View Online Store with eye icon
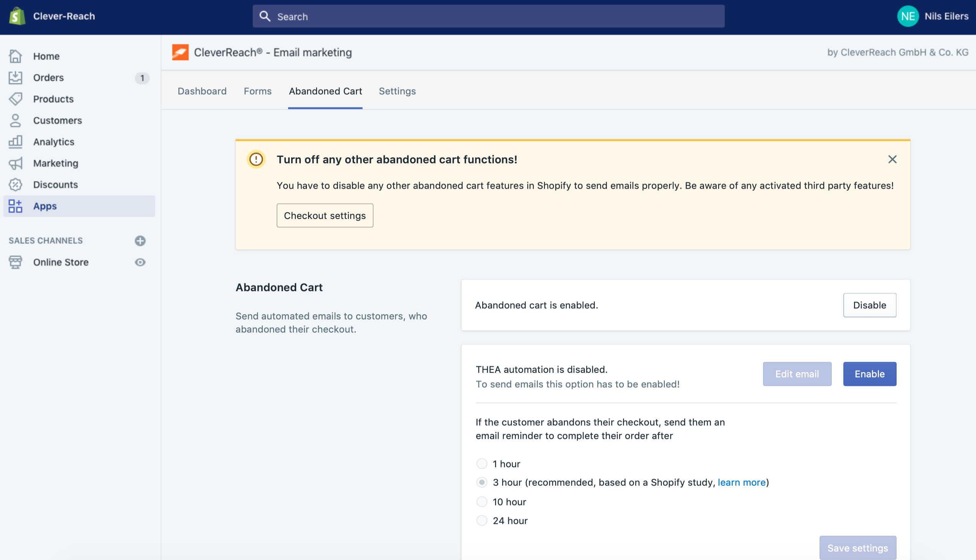976x560 pixels. click(140, 262)
